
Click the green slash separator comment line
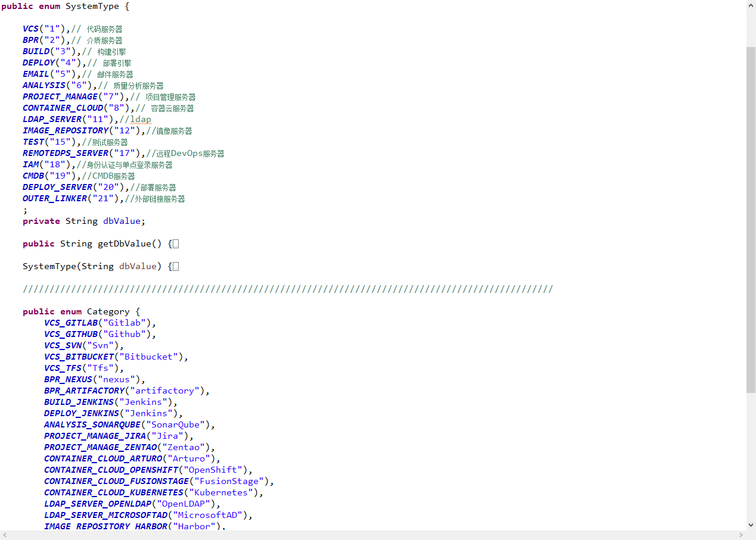pos(287,289)
